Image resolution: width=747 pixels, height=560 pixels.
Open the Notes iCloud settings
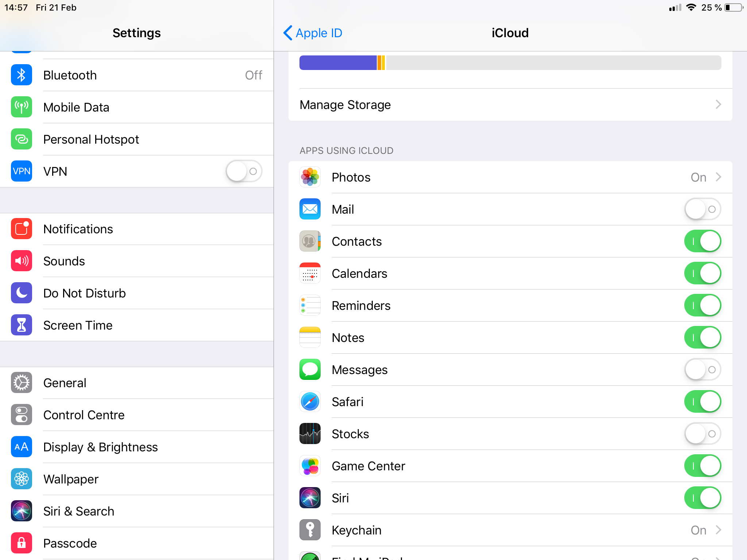point(347,337)
